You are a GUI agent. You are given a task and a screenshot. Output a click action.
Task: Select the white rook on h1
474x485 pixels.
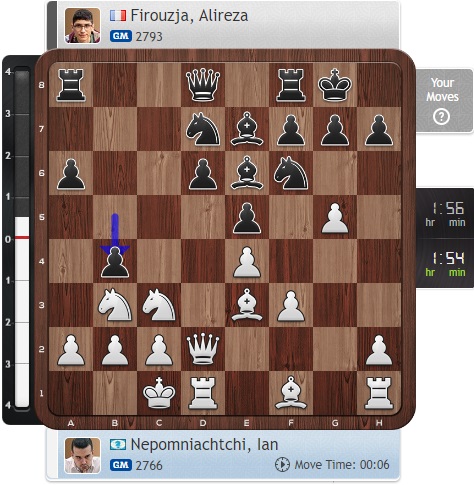coord(379,393)
